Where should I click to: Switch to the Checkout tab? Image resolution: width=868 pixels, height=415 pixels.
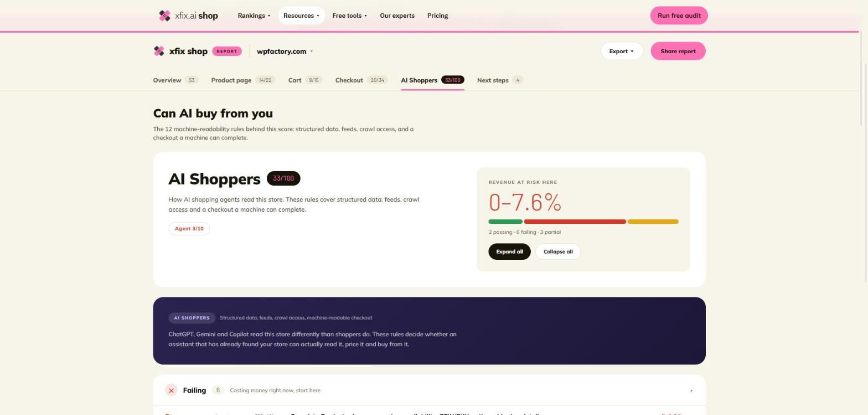[361, 80]
